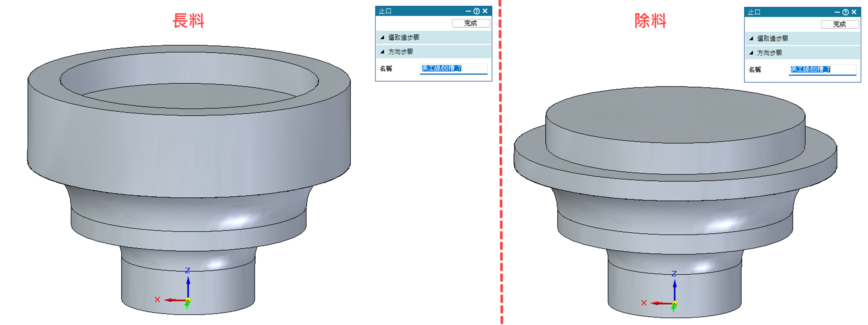Select the raised top face of right model
Viewport: 868px width, 325px height.
tap(676, 115)
